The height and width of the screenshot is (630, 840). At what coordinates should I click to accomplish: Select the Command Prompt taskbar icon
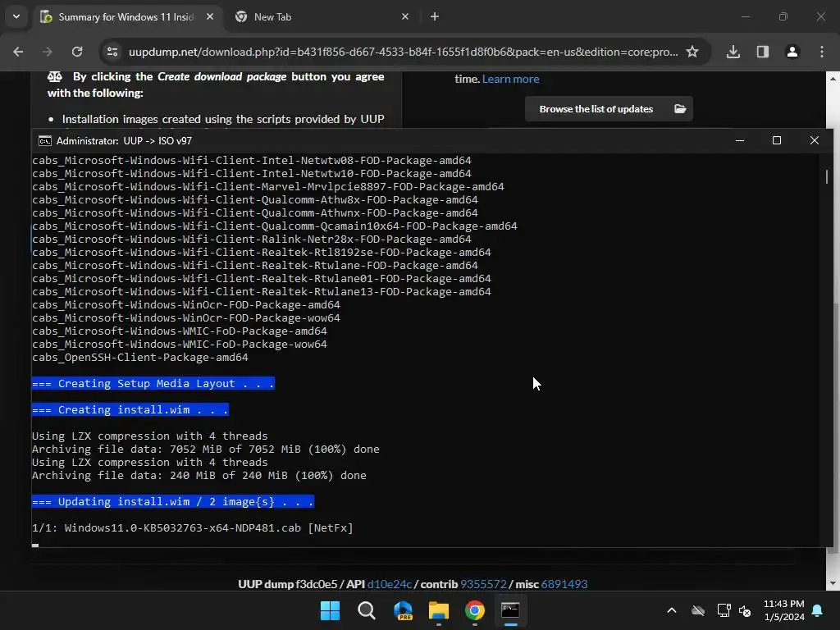(510, 610)
